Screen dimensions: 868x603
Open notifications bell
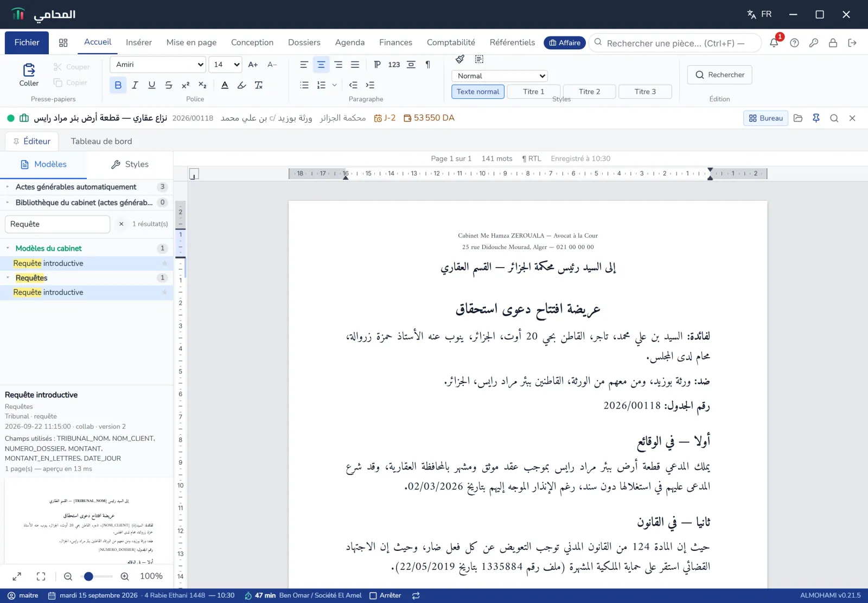[x=774, y=43]
